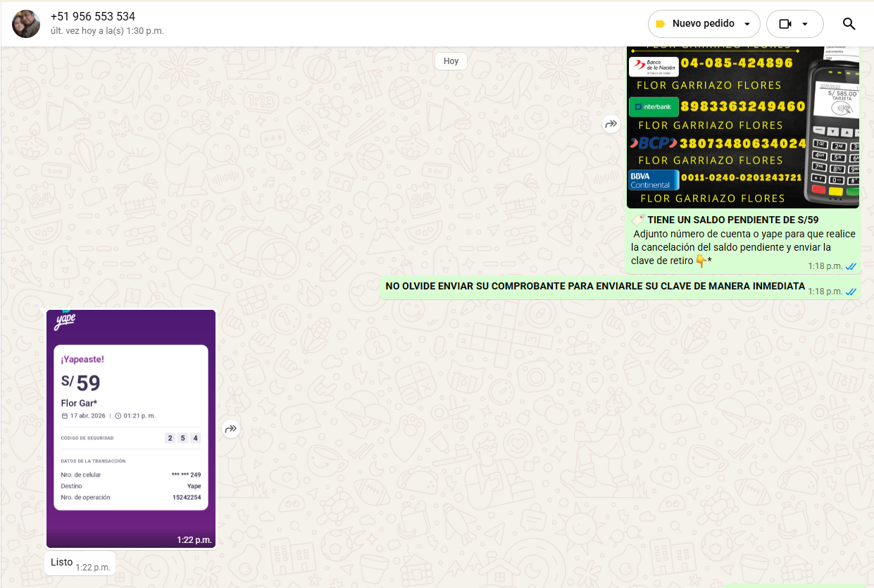The image size is (874, 588).
Task: Click the search magnifier icon in chat header
Action: 849,24
